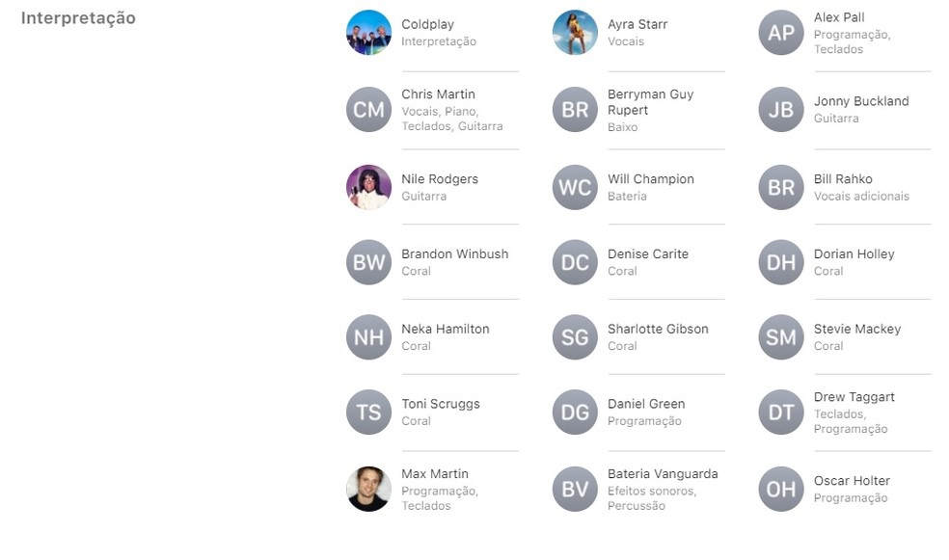
Task: Click the SG initials avatar icon
Action: 575,337
